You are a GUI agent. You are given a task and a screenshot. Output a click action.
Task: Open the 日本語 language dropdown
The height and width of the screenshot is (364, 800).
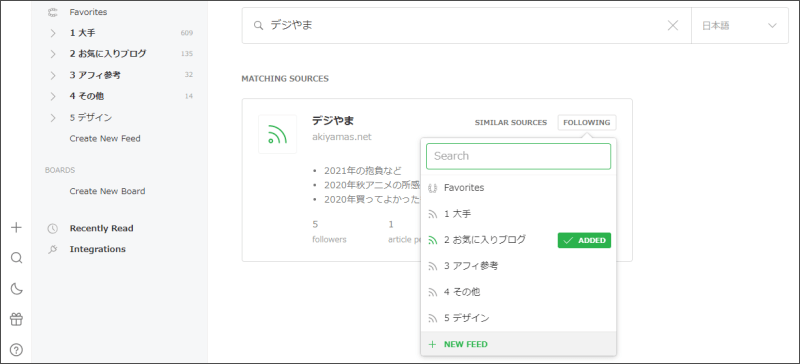click(x=739, y=26)
